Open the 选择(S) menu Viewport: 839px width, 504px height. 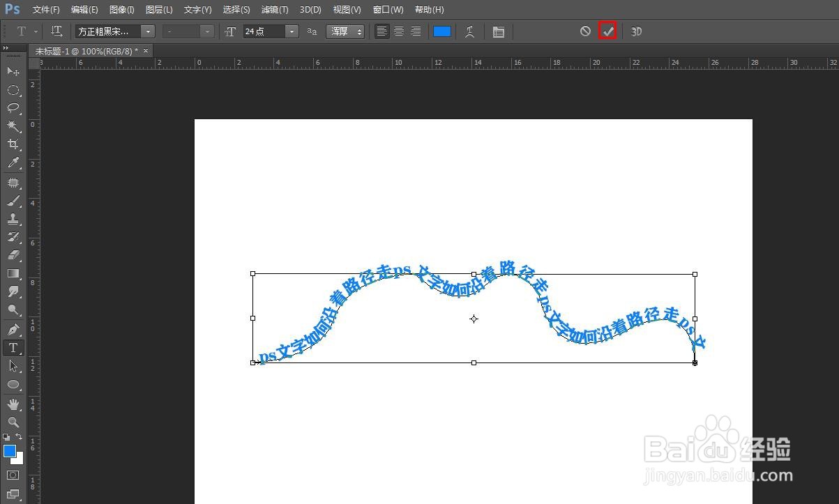pyautogui.click(x=236, y=10)
